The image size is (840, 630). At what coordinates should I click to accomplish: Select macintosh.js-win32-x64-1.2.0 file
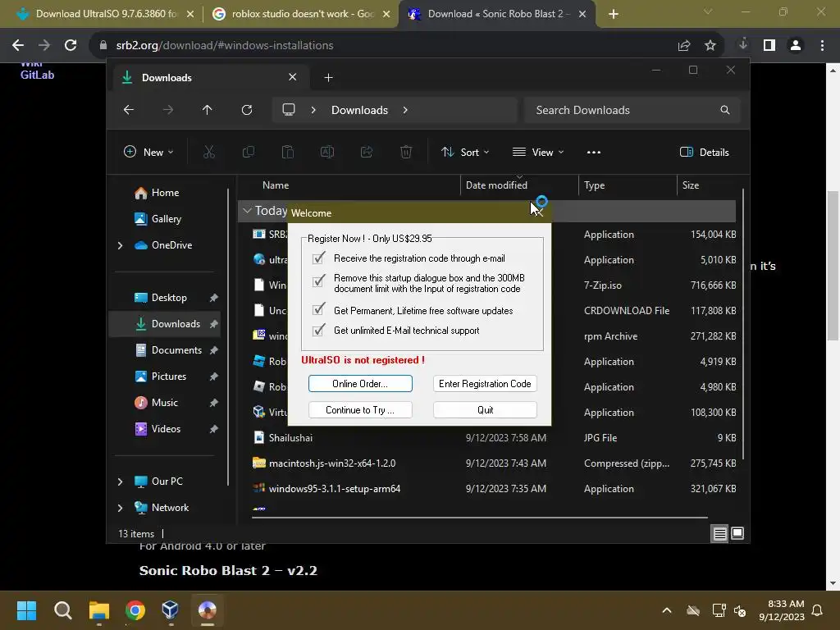[332, 463]
